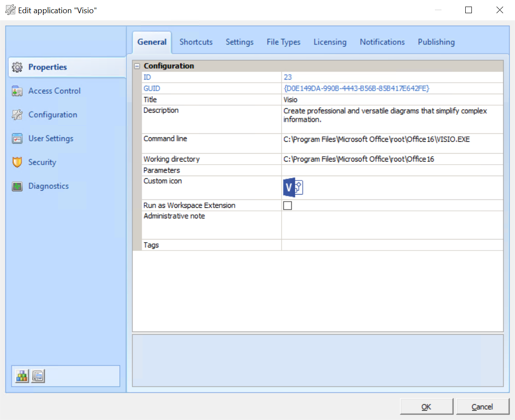Click the Run as Workspace Extension label

(x=189, y=206)
